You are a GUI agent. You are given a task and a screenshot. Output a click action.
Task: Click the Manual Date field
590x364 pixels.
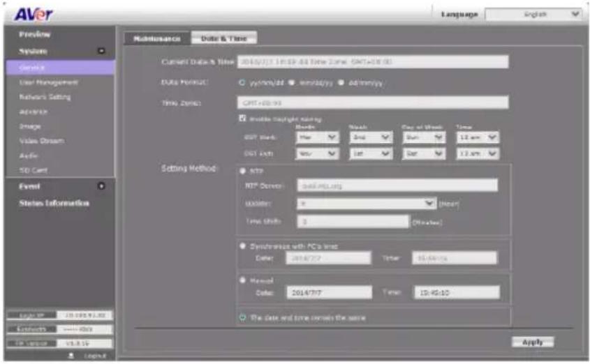tap(330, 292)
